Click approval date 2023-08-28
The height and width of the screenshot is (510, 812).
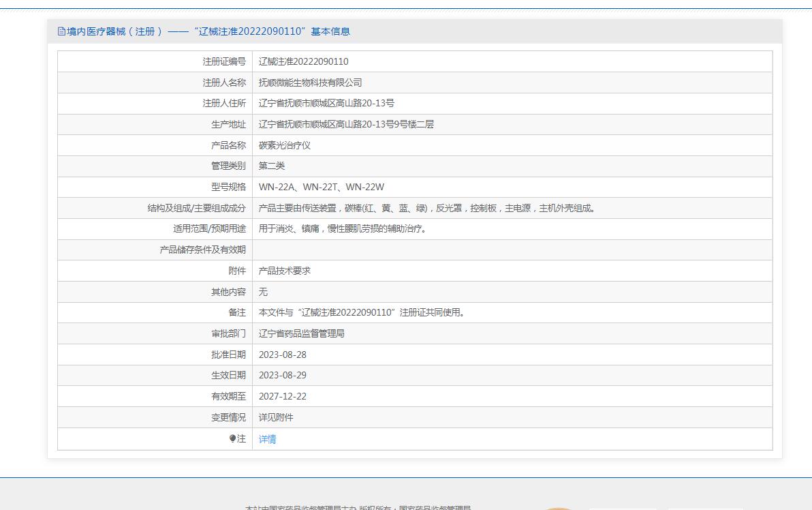coord(282,355)
